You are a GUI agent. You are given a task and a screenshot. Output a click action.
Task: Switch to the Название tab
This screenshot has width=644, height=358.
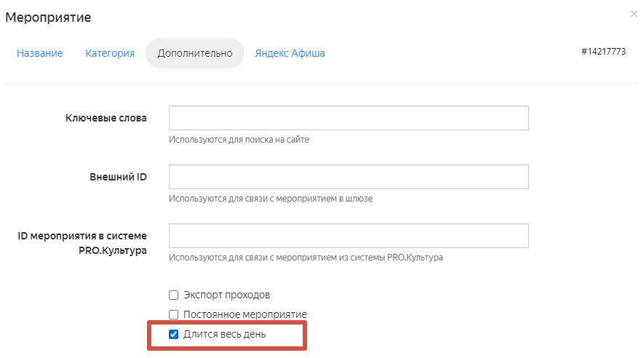[x=40, y=53]
